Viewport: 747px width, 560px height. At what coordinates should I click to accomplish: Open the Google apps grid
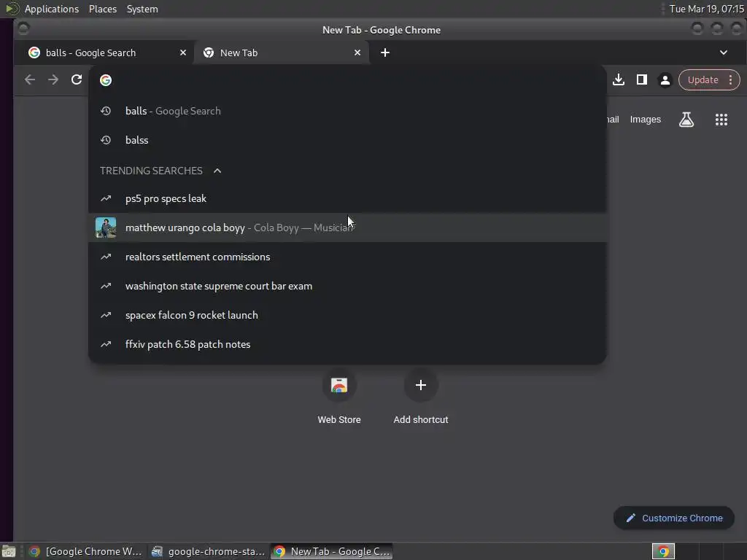click(721, 120)
